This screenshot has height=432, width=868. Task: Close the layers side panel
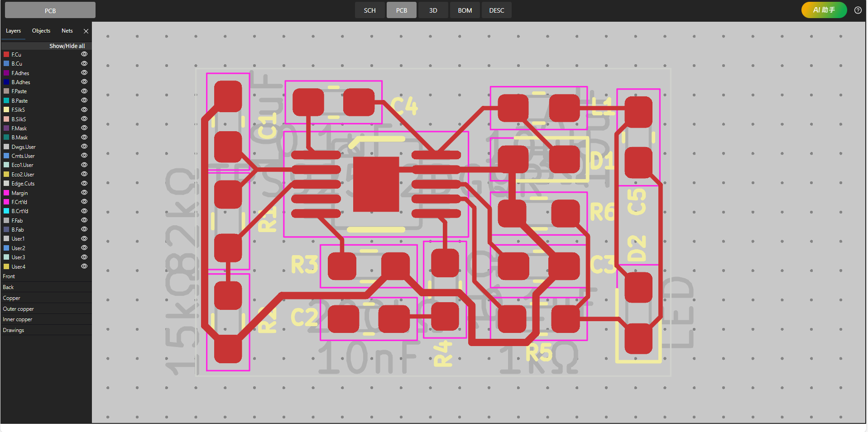point(86,31)
